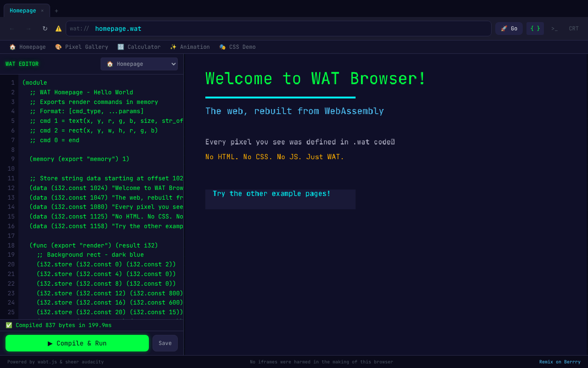Click the memory export code on line 9
Screen dimensions: 588x368
click(x=79, y=159)
